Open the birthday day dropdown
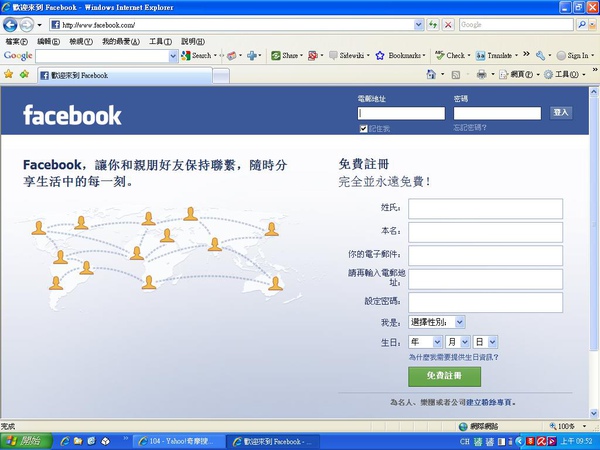 (x=485, y=342)
